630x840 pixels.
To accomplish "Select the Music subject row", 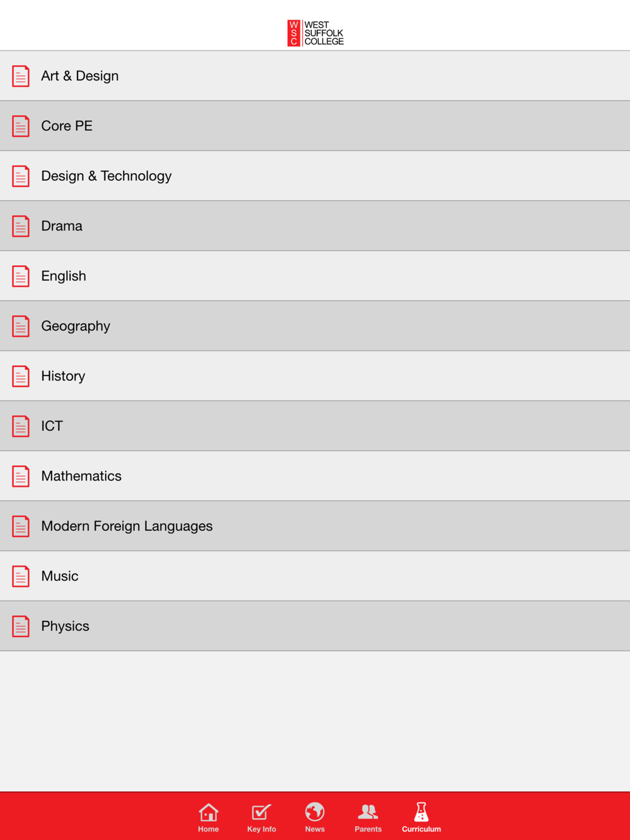I will (315, 576).
